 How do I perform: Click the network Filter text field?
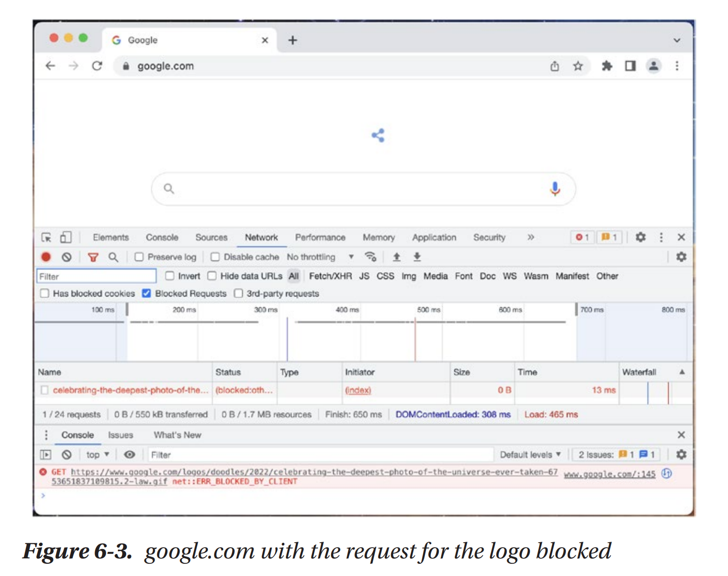96,276
